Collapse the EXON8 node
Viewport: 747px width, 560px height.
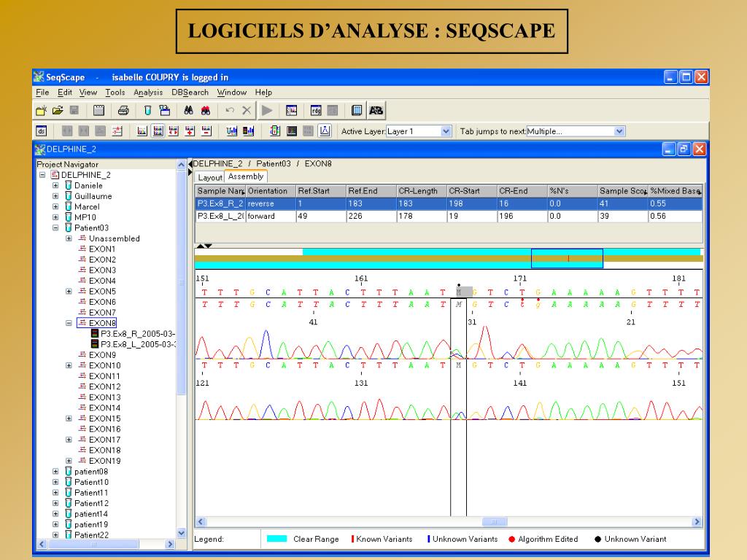click(x=69, y=323)
